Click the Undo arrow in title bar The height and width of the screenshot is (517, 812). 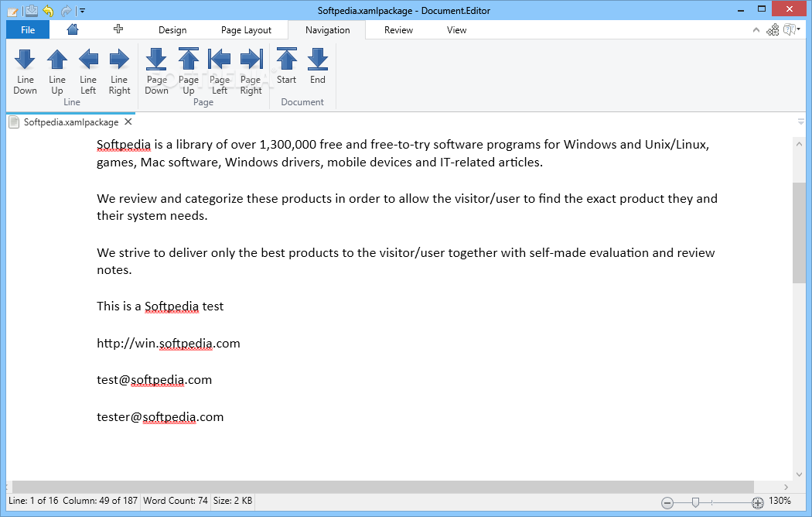[48, 10]
